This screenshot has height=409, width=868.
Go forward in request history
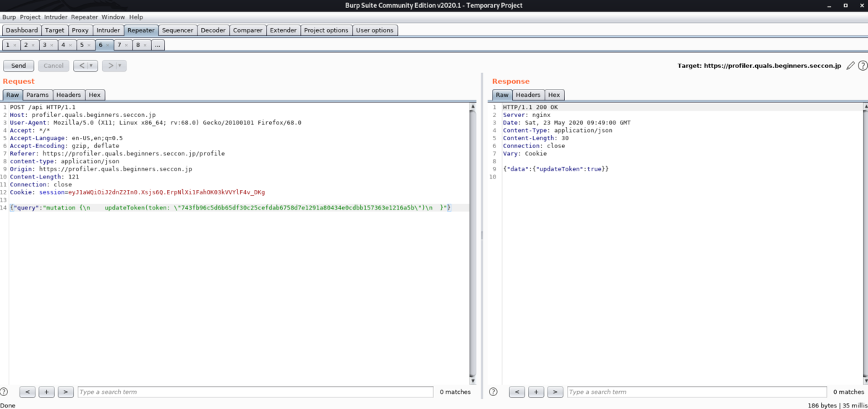[x=109, y=66]
